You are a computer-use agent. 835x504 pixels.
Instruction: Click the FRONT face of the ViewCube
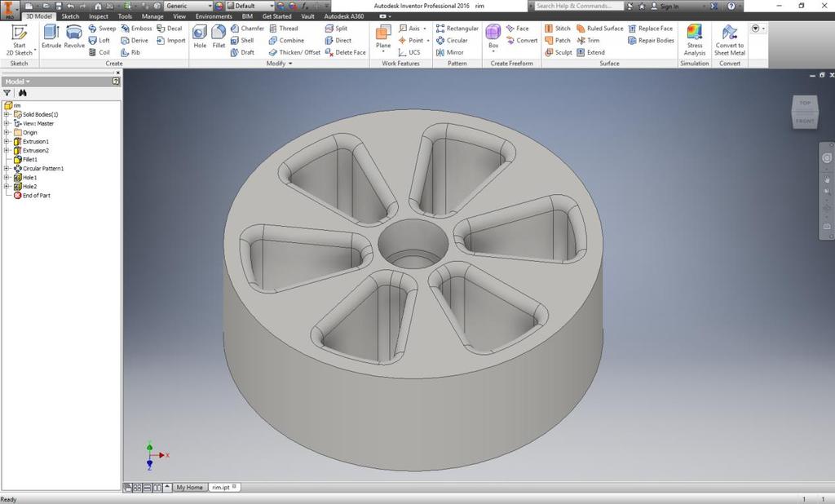(805, 121)
